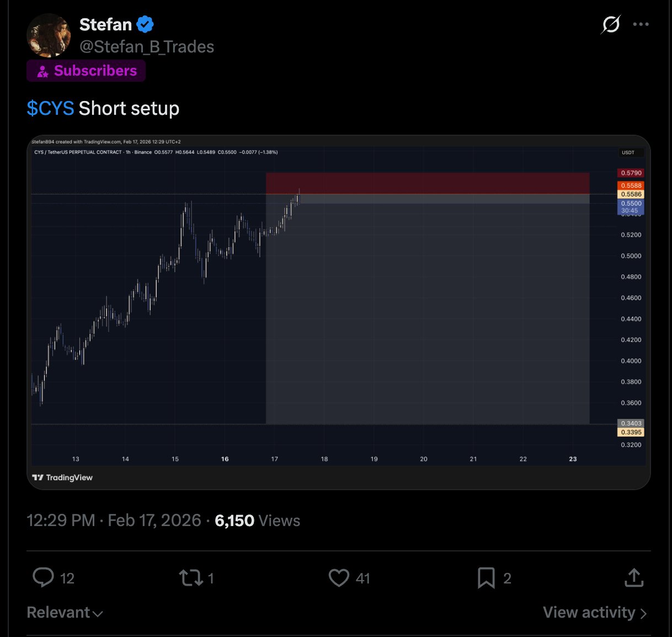Viewport: 672px width, 637px height.
Task: Click the Grok icon beside the more menu
Action: tap(611, 24)
